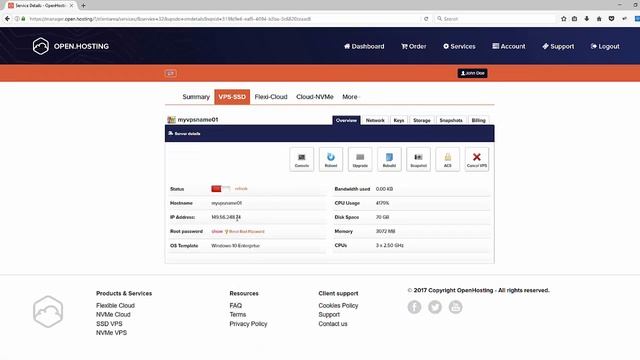
Task: Click the small icon button in the orange bar
Action: pyautogui.click(x=171, y=73)
